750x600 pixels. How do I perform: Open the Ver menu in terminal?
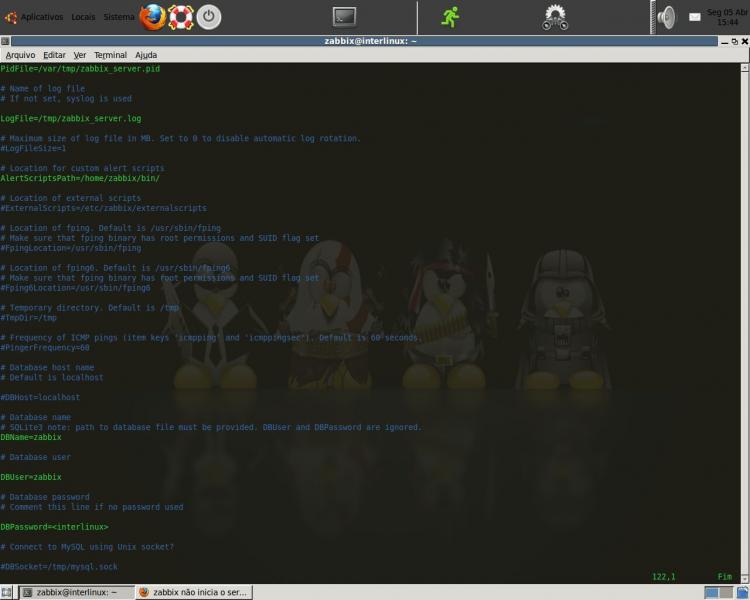[80, 55]
